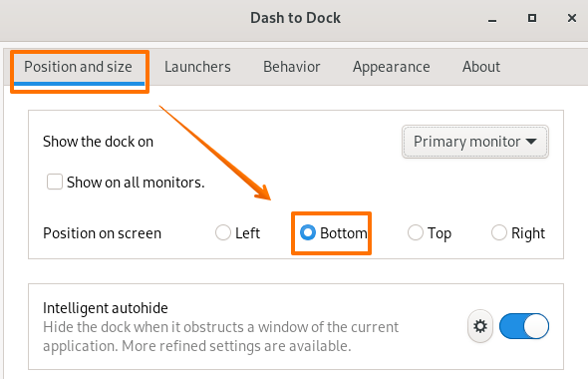
Task: Select the Right position radio button
Action: (x=499, y=232)
